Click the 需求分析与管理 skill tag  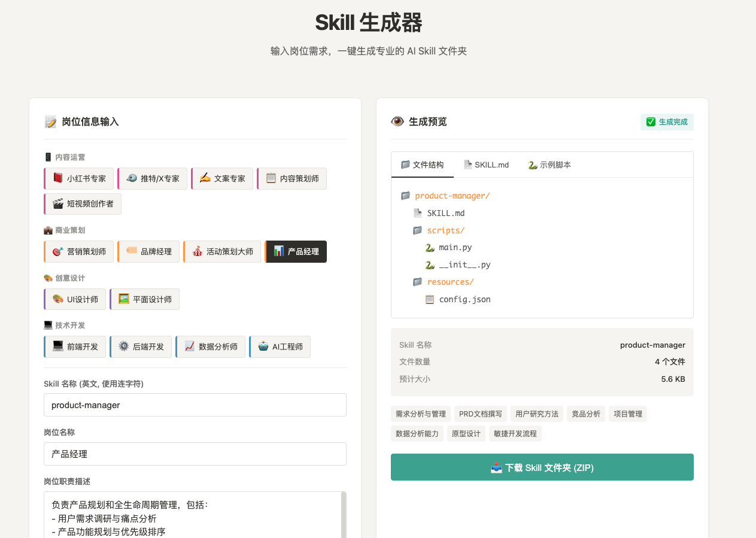click(x=421, y=414)
